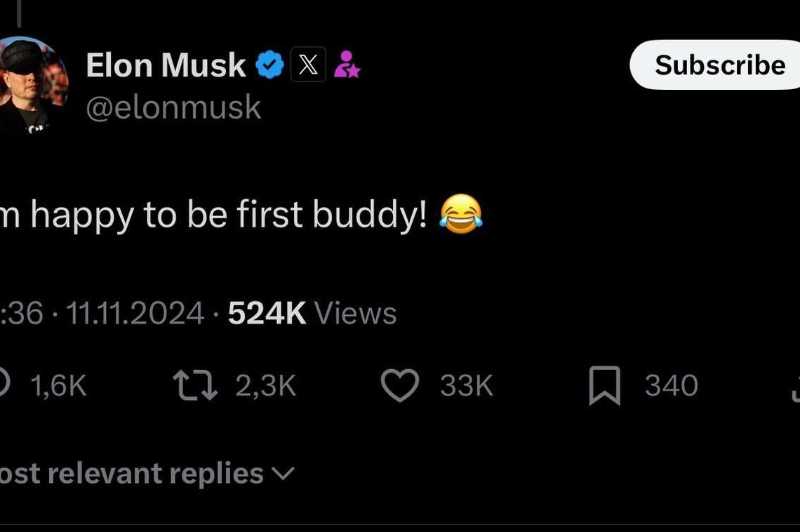Repost the tweet using the retweet icon
800x532 pixels.
(195, 386)
